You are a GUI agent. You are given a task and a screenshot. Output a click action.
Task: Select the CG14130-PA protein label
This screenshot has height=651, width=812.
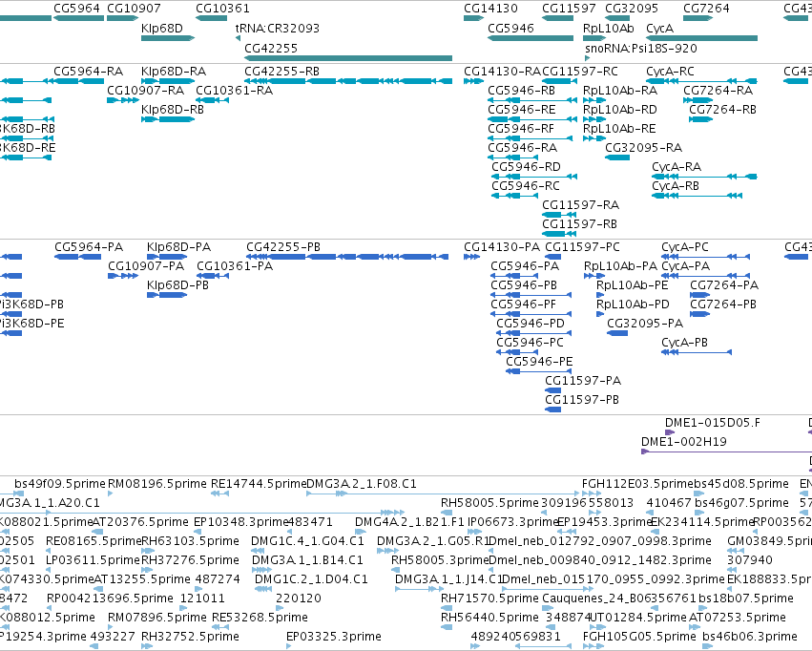pyautogui.click(x=502, y=247)
